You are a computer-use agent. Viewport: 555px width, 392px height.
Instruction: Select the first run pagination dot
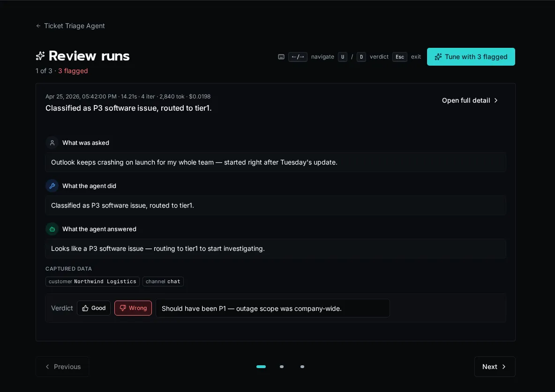coord(261,367)
